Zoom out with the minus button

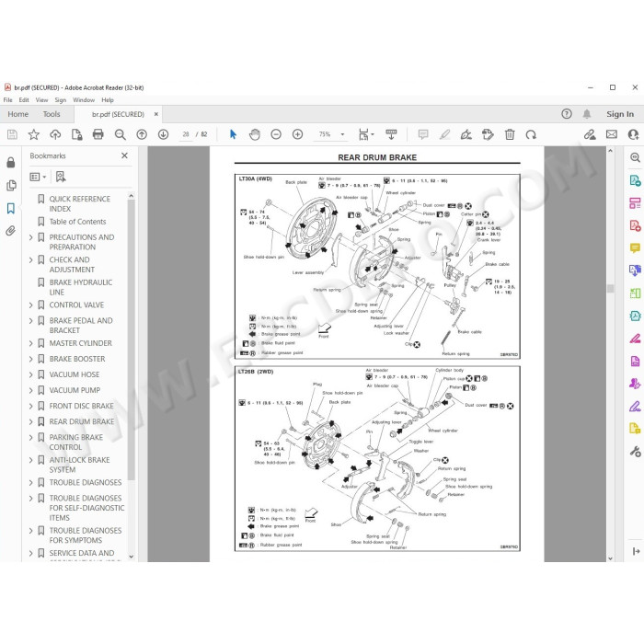pyautogui.click(x=276, y=134)
